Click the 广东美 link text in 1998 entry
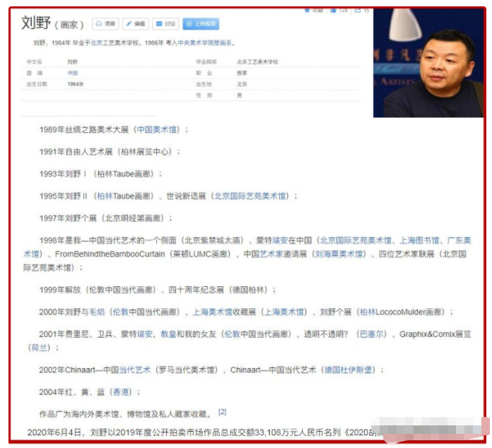Viewport: 492px width, 448px height. tap(459, 241)
